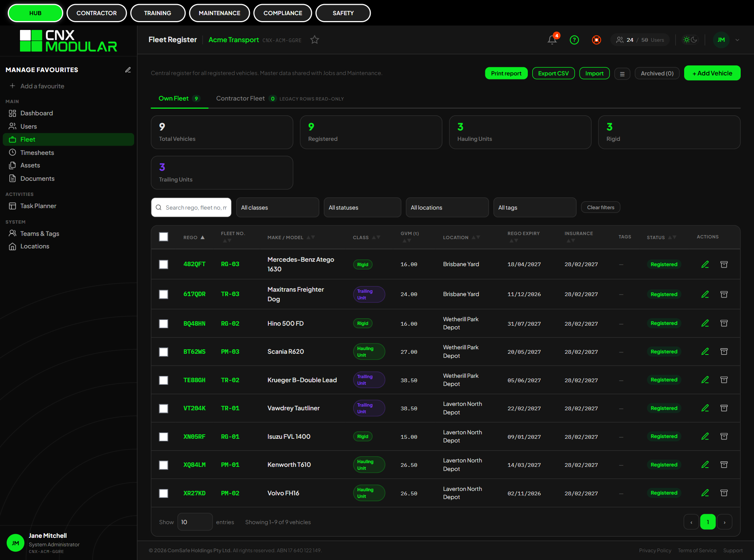Image resolution: width=754 pixels, height=560 pixels.
Task: Open the help question mark icon
Action: pos(574,40)
